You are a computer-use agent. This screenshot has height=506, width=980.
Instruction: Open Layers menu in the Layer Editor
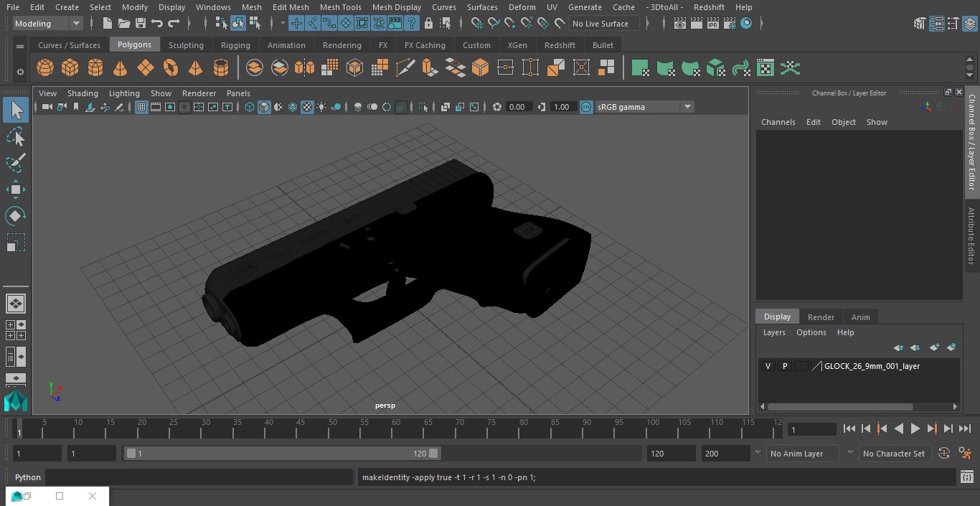pos(774,332)
